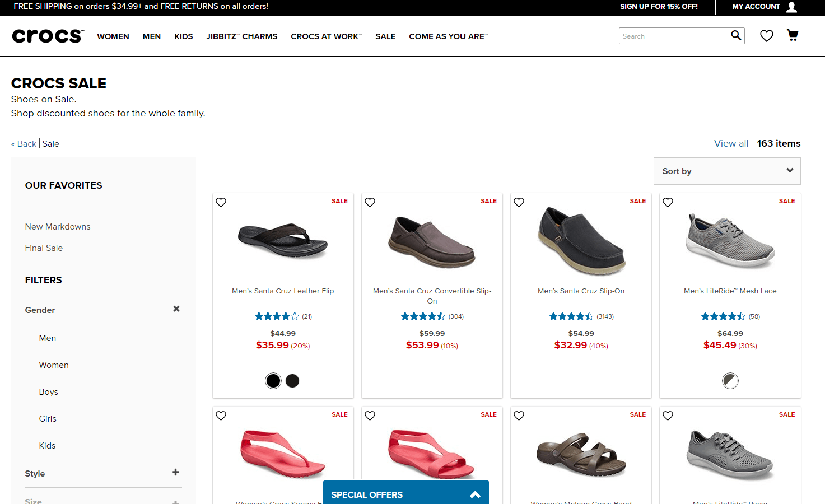The width and height of the screenshot is (825, 504).
Task: Open Men's Santa Cruz Leather Flip image
Action: (x=283, y=241)
